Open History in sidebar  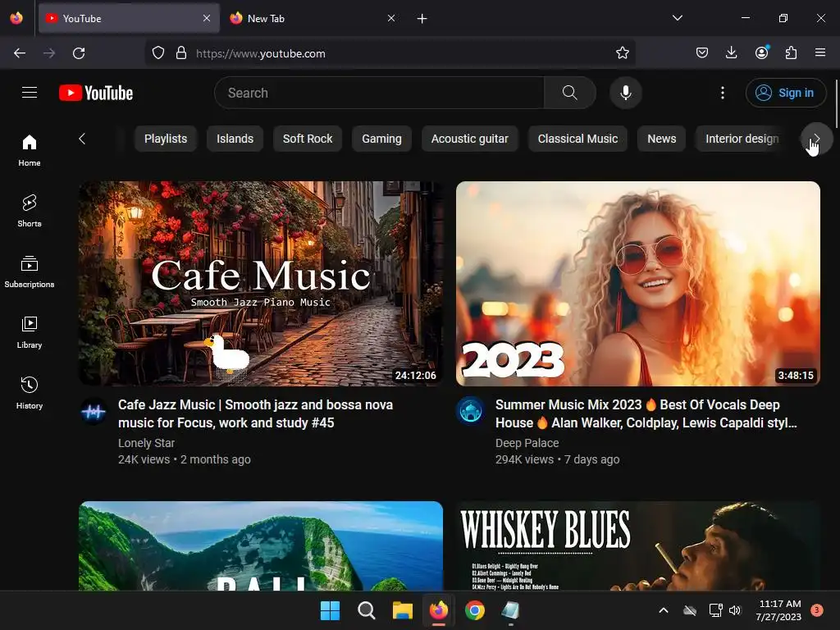(30, 393)
